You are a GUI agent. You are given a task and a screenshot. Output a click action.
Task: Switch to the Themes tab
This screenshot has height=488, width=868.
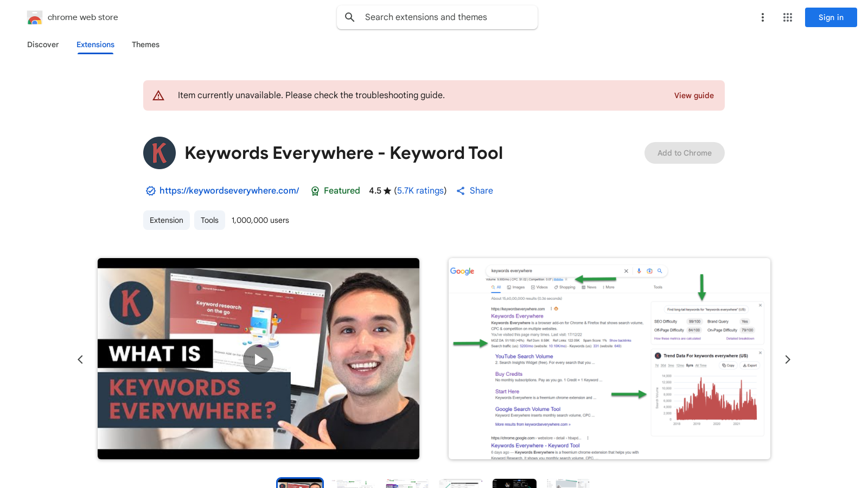pos(145,44)
